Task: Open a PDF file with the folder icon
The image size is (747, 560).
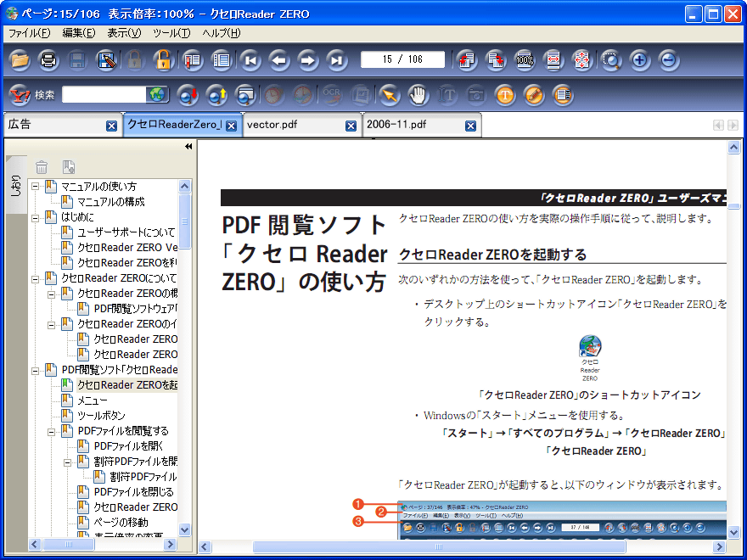Action: click(x=20, y=60)
